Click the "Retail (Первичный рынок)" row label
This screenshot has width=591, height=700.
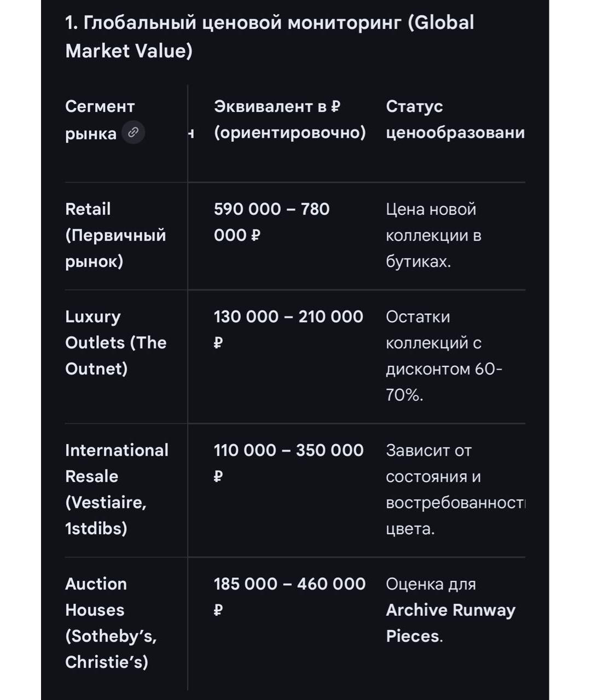point(115,235)
